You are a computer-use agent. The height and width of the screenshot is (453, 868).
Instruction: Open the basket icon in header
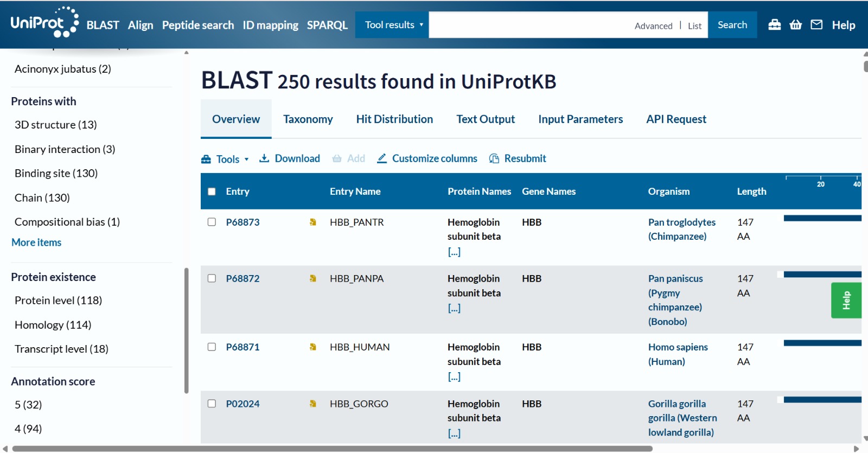[x=795, y=25]
